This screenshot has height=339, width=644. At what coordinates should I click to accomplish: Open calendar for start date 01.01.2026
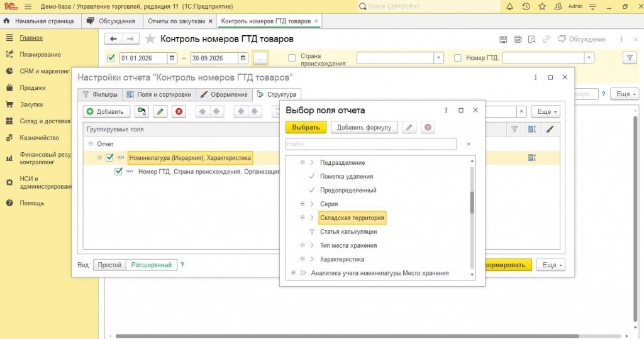(172, 58)
